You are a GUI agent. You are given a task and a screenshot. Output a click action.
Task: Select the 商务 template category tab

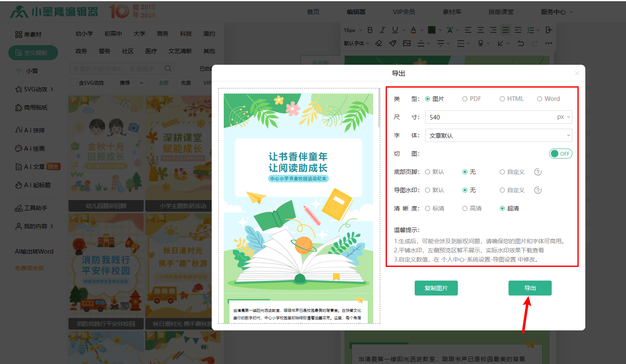tap(162, 34)
